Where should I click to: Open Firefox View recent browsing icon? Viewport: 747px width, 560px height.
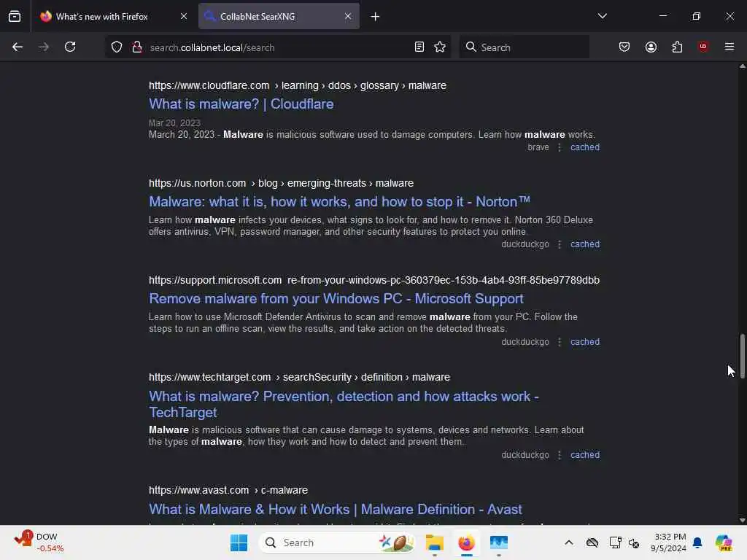(15, 17)
